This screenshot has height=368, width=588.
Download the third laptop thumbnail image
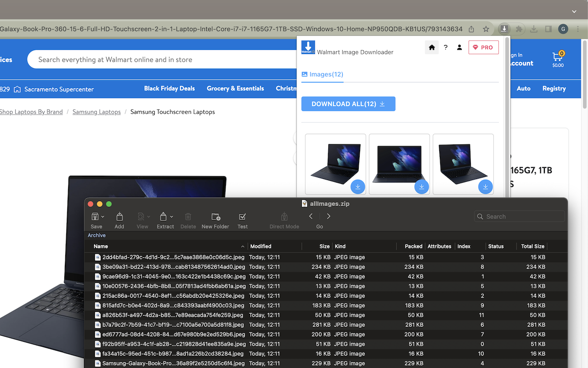pyautogui.click(x=486, y=186)
